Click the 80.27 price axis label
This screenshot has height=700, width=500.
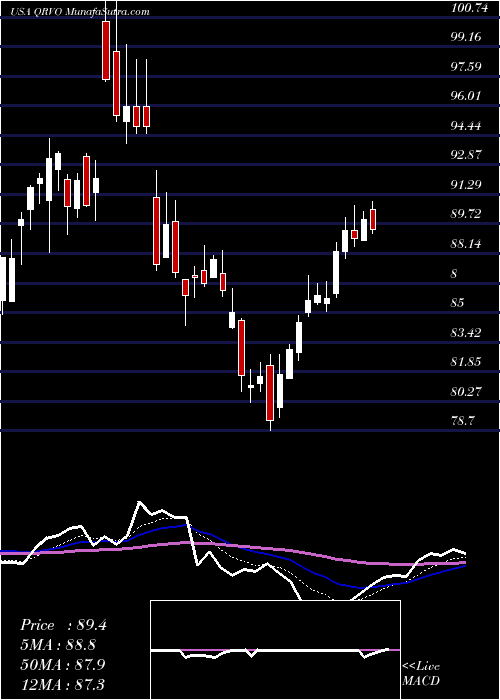466,392
